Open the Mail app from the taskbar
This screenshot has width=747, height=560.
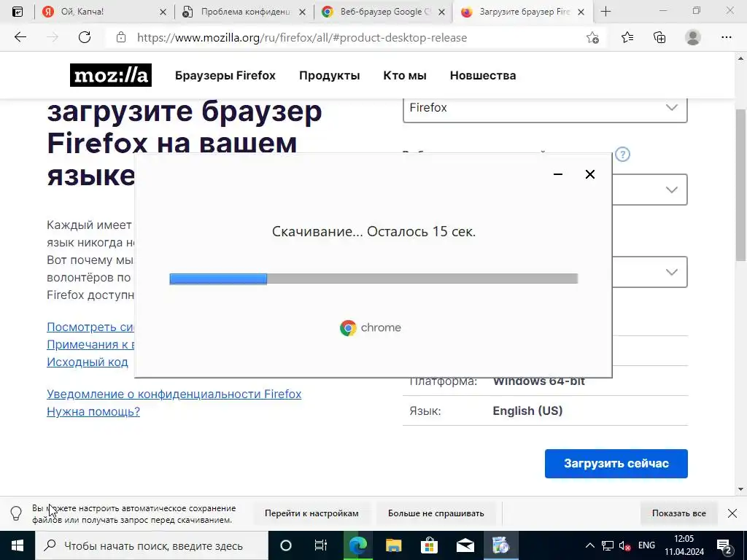click(465, 545)
